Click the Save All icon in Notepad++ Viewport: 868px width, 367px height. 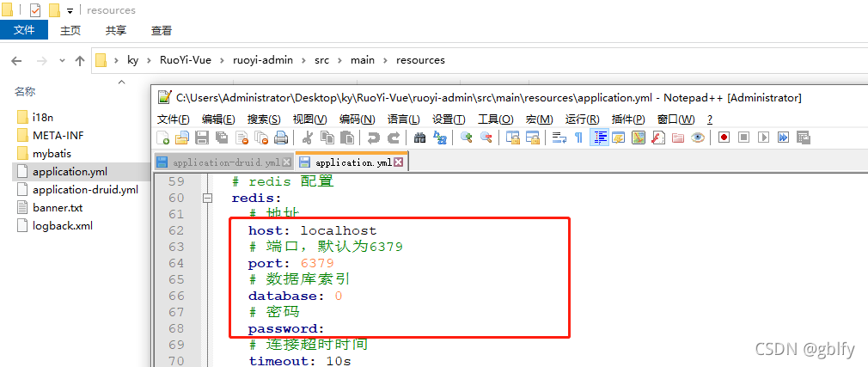(222, 138)
